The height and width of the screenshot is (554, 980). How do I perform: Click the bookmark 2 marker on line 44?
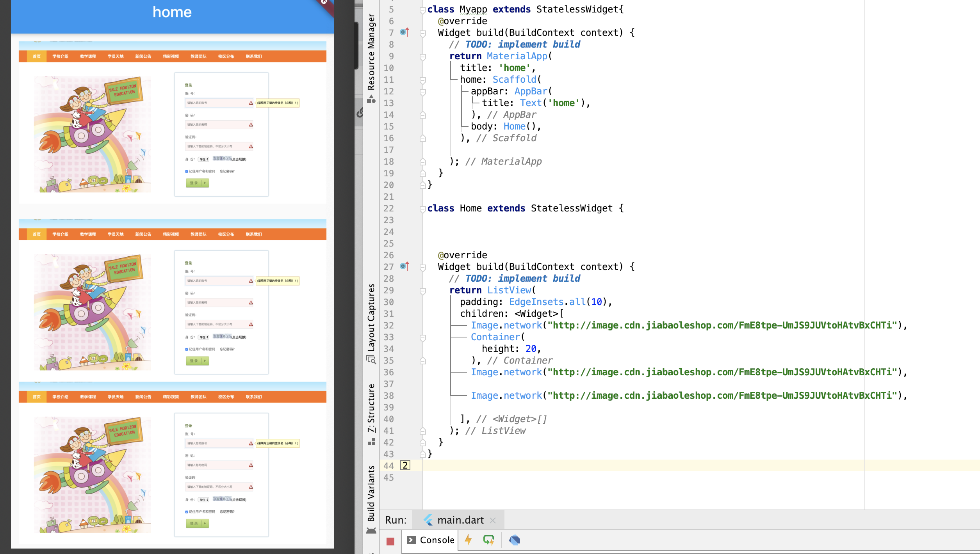pyautogui.click(x=405, y=465)
